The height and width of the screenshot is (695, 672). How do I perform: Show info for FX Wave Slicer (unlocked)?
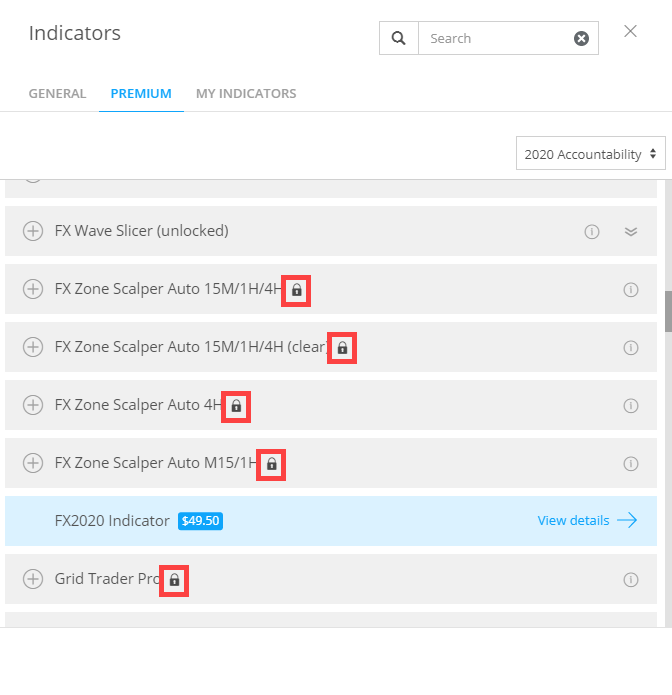(x=591, y=231)
